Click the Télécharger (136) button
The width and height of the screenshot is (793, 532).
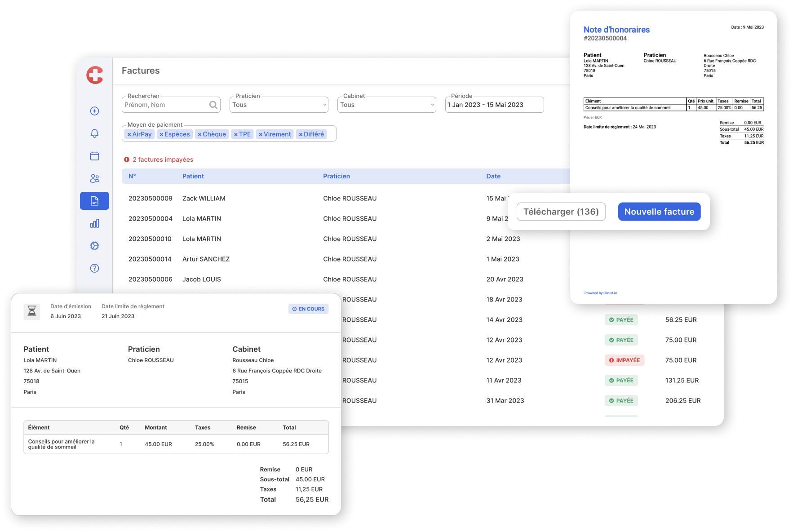(561, 212)
